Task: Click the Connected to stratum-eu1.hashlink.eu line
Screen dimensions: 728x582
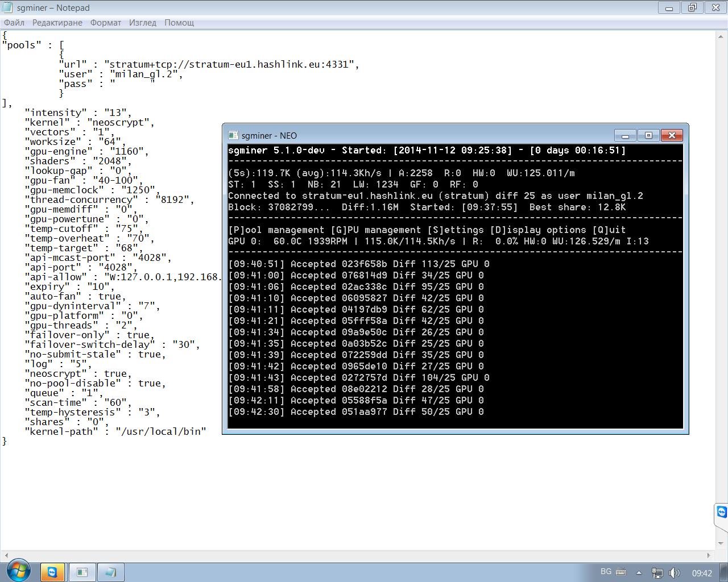Action: click(x=436, y=196)
